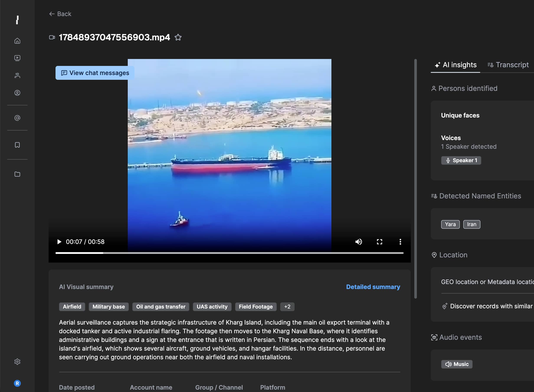The height and width of the screenshot is (392, 534).
Task: Click the Music audio event chip
Action: [457, 364]
